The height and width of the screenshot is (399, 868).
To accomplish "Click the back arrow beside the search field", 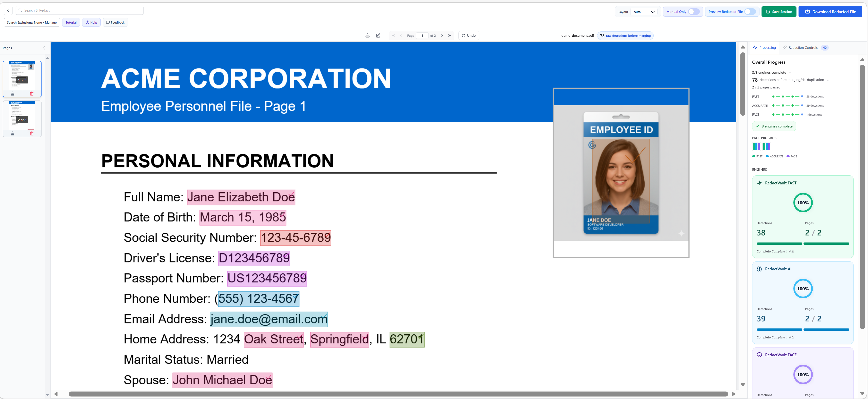I will coord(8,10).
